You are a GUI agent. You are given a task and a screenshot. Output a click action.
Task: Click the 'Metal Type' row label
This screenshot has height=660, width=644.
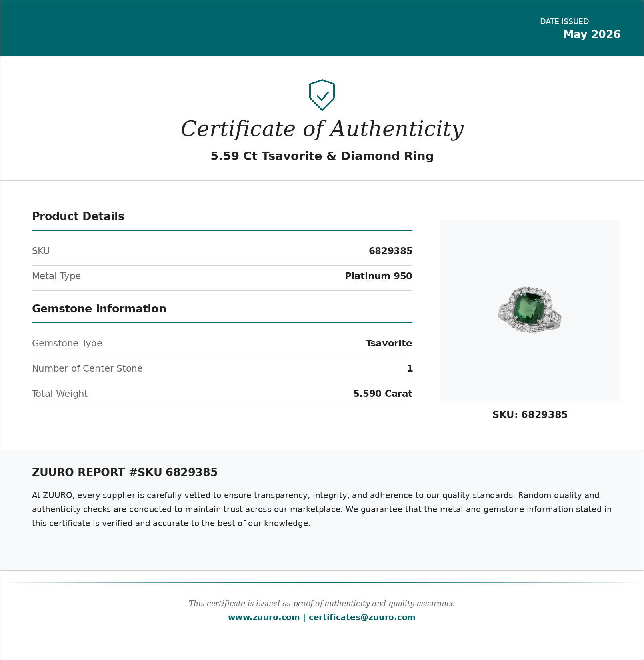(56, 276)
